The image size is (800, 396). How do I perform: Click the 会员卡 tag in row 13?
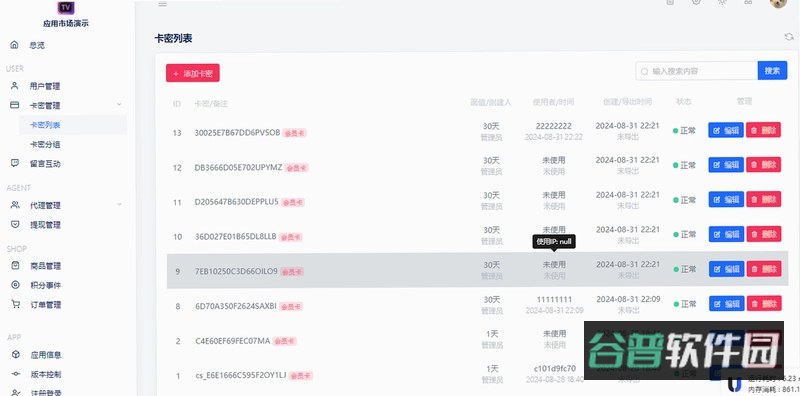point(294,133)
